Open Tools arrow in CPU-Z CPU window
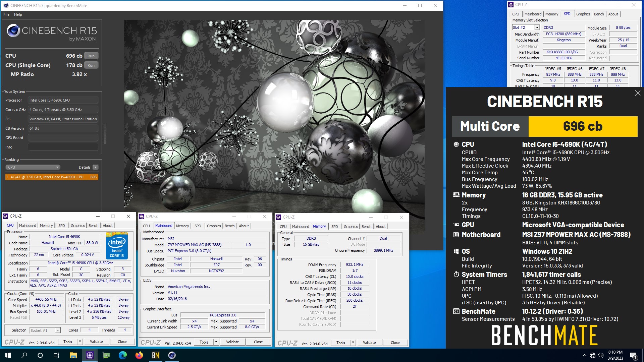Screen dimensions: 644x362 click(80, 342)
